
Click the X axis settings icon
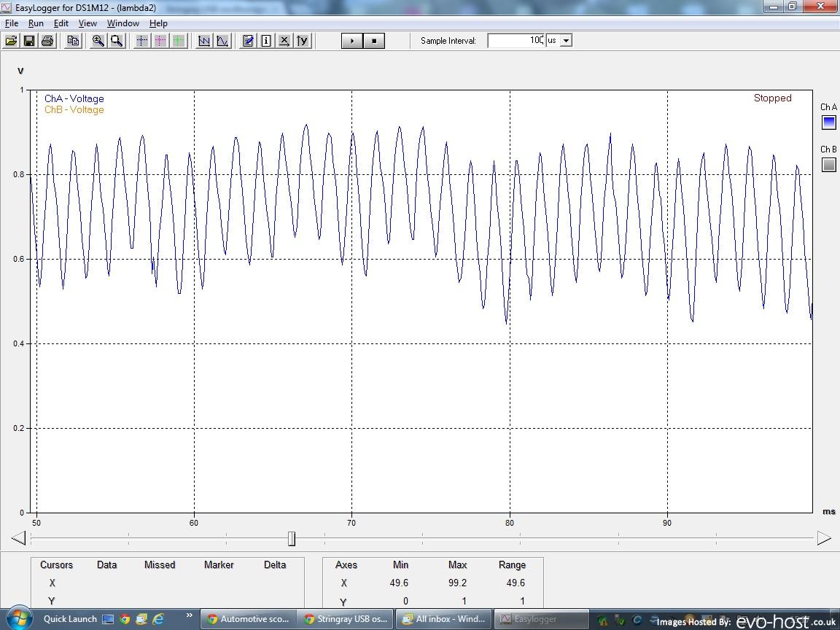(284, 41)
